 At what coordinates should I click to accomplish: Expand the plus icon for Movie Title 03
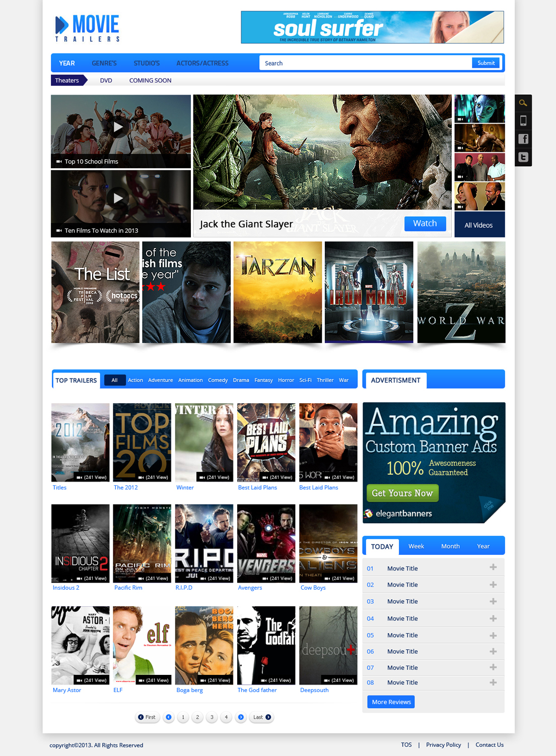click(493, 601)
